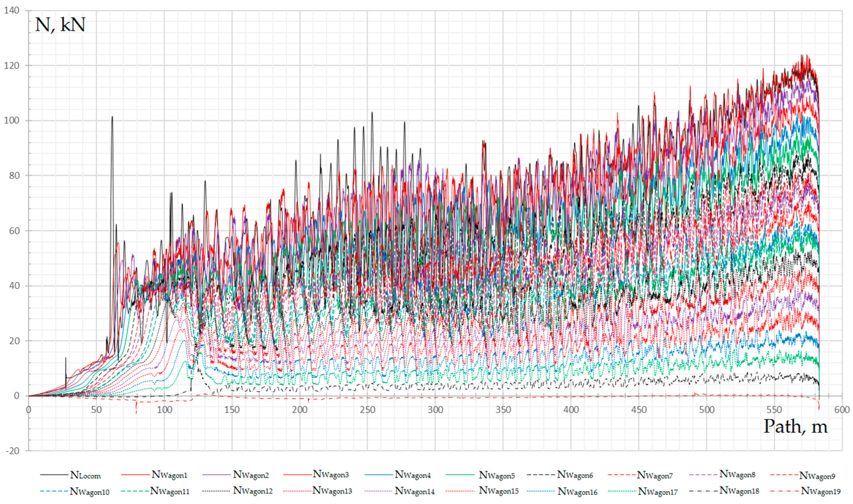
Task: Select the NWagon1 legend label
Action: pyautogui.click(x=169, y=475)
